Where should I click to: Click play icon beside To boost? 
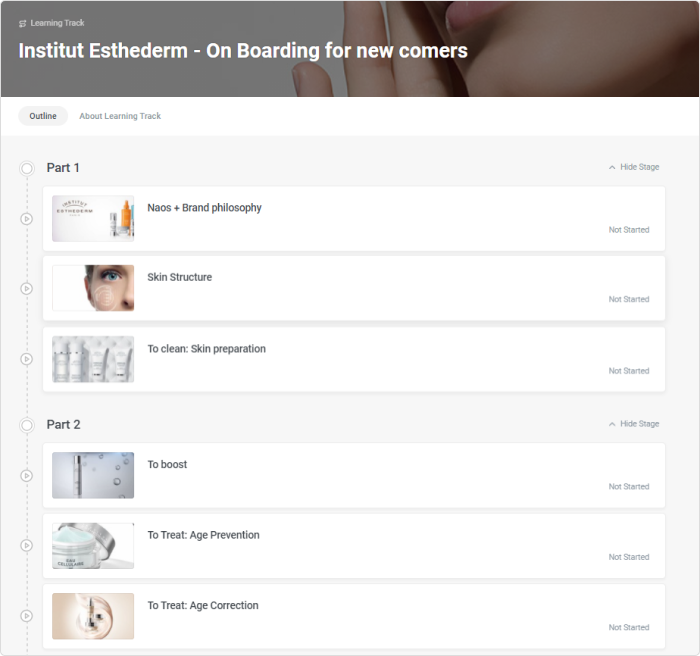[27, 475]
